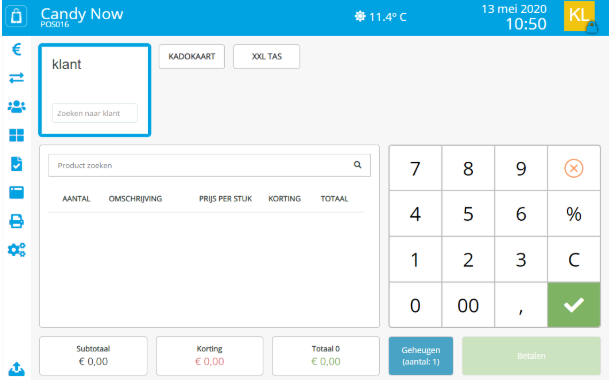Confirm with the green checkmark key
The image size is (610, 380).
(574, 305)
